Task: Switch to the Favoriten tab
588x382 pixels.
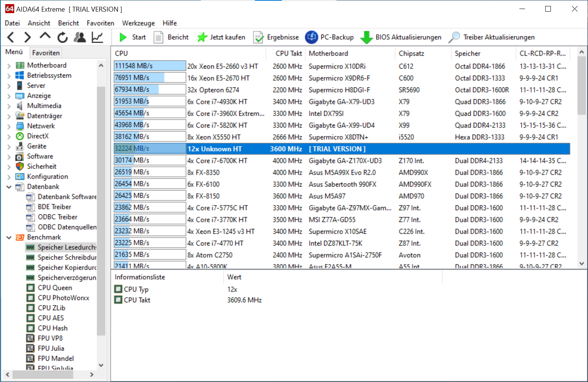Action: click(x=46, y=53)
